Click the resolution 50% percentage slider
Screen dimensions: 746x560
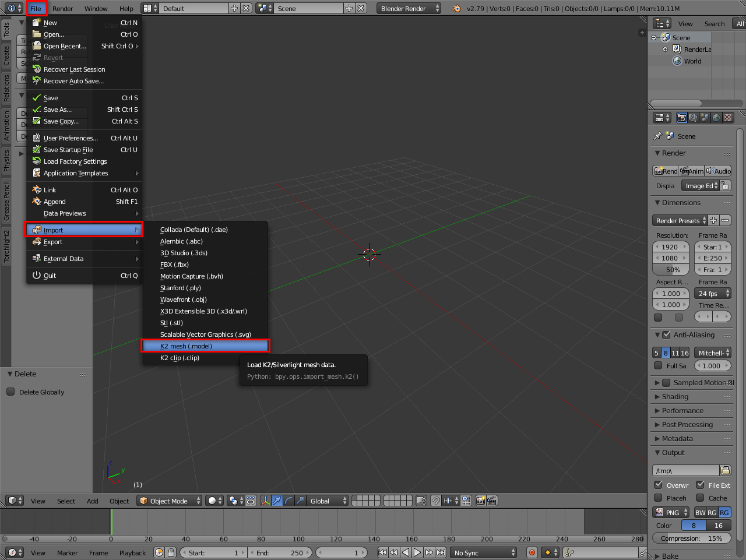pos(671,270)
